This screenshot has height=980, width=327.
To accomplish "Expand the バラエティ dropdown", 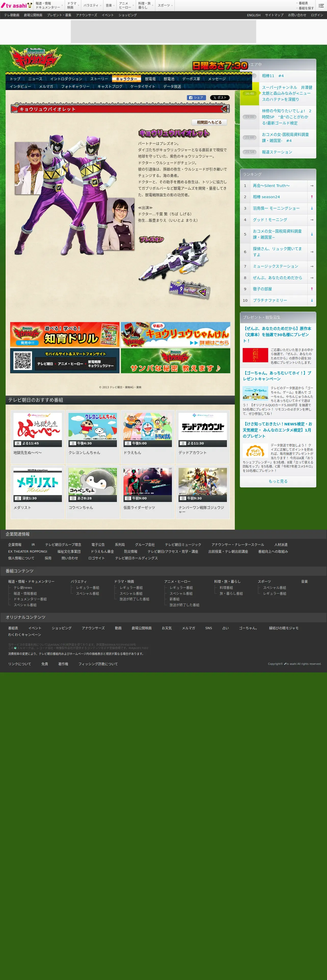I will pyautogui.click(x=92, y=5).
